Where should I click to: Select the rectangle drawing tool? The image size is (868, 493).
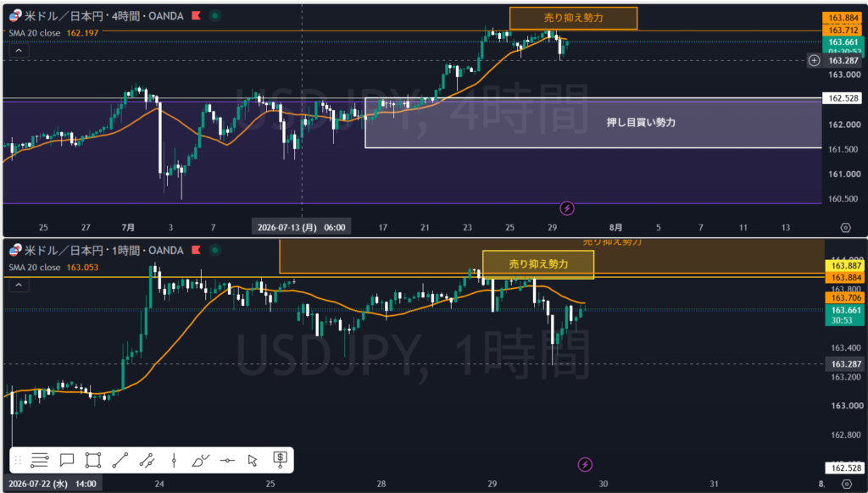pos(93,460)
